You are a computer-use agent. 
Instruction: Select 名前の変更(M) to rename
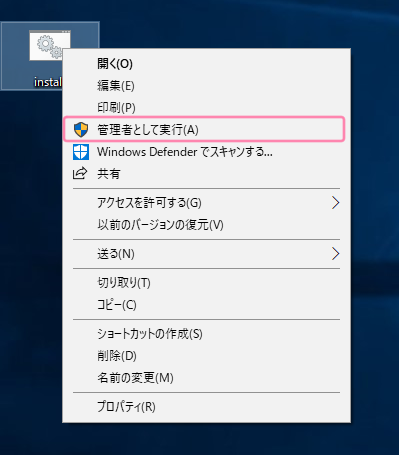pos(206,378)
